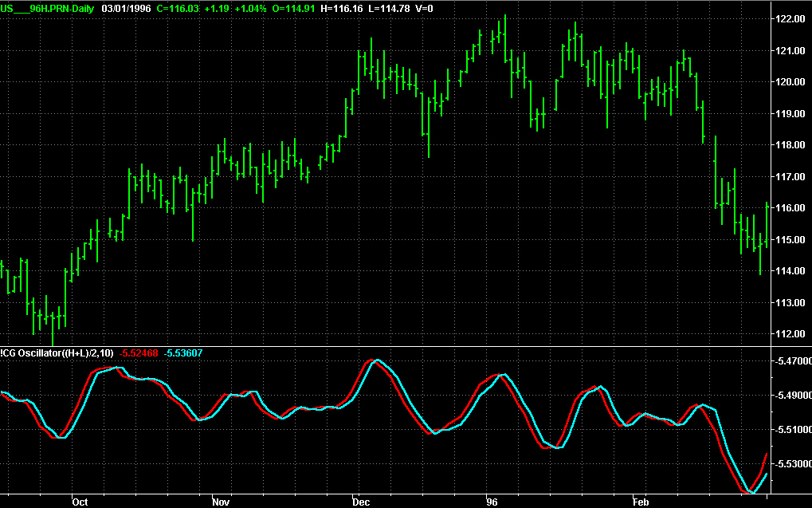The width and height of the screenshot is (812, 508).
Task: Click the Dec label on date axis
Action: tap(361, 502)
